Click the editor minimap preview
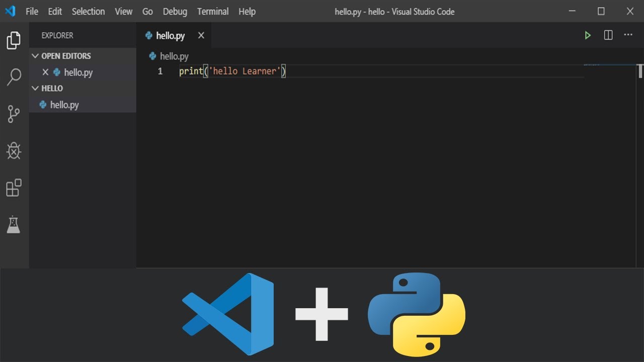Viewport: 644px width, 362px height. (593, 65)
